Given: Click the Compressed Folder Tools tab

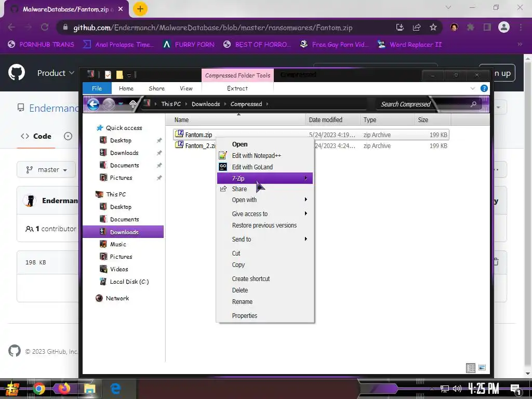Looking at the screenshot, I should click(x=237, y=75).
